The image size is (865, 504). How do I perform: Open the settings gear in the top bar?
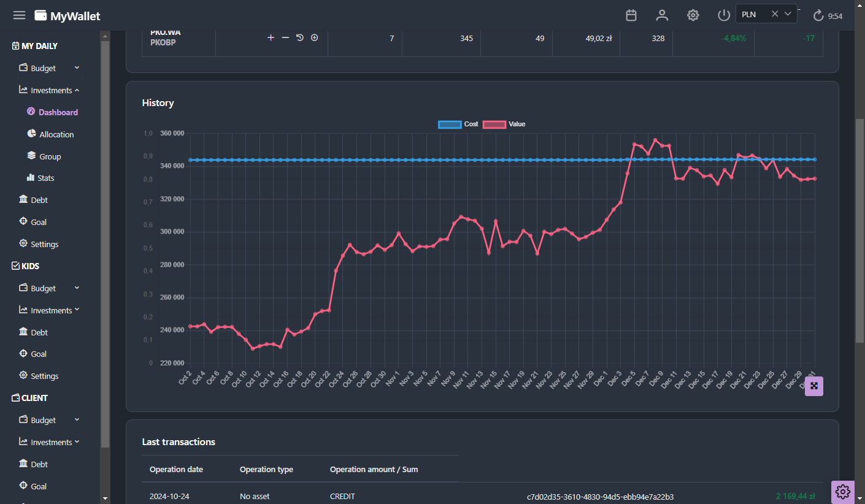693,15
